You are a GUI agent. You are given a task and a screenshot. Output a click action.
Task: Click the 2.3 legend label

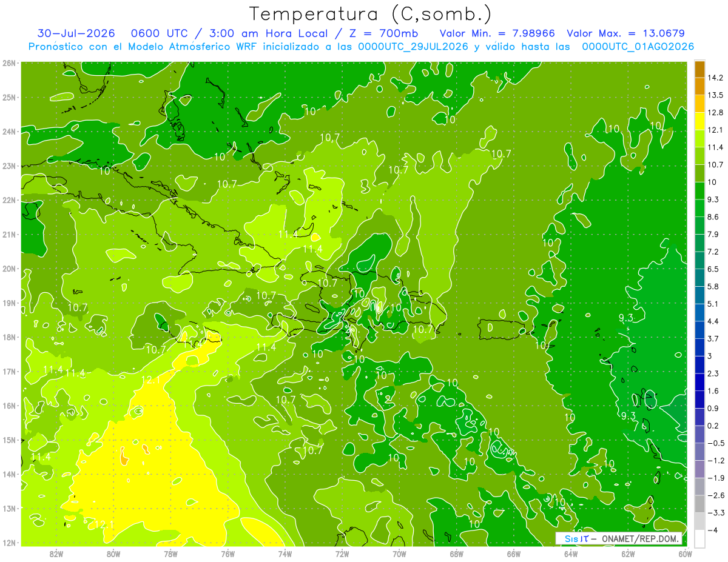click(x=713, y=373)
